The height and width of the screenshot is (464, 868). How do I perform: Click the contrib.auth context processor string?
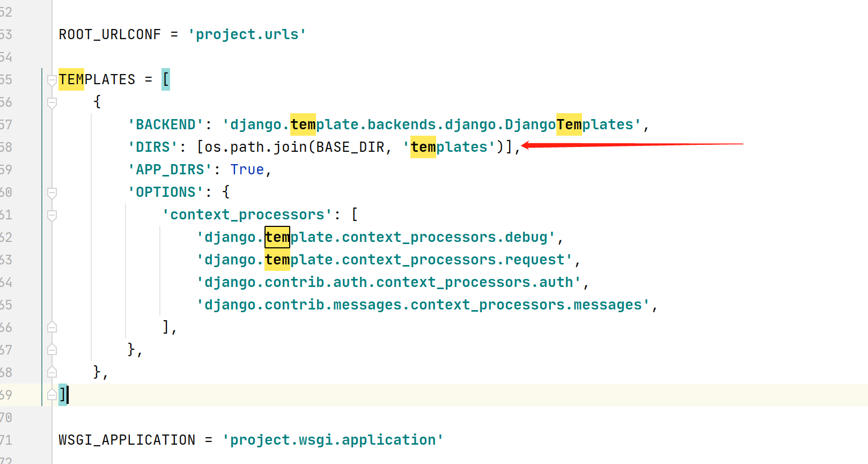(x=389, y=282)
